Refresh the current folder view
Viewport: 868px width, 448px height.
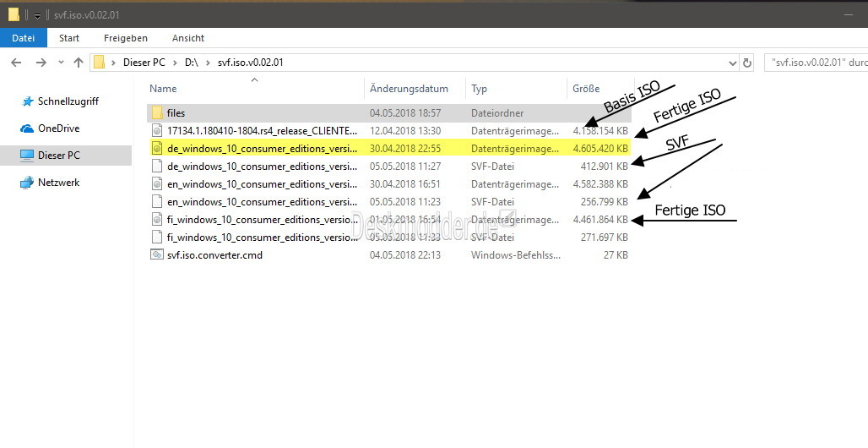point(747,63)
